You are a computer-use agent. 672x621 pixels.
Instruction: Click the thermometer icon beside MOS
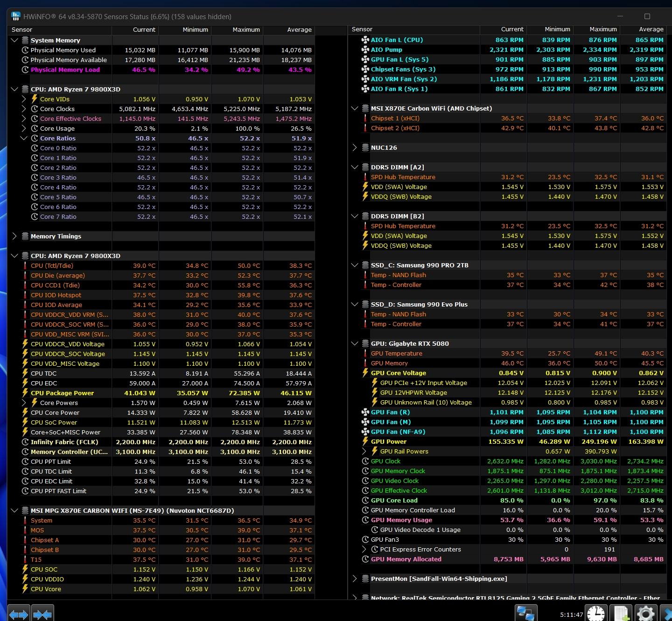point(25,530)
